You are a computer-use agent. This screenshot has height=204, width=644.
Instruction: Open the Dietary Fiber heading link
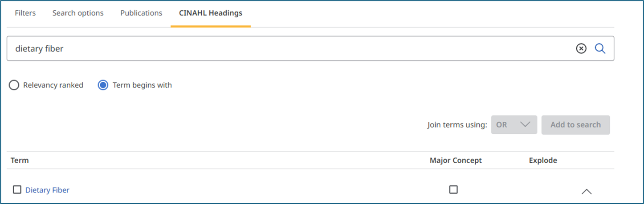tap(47, 190)
